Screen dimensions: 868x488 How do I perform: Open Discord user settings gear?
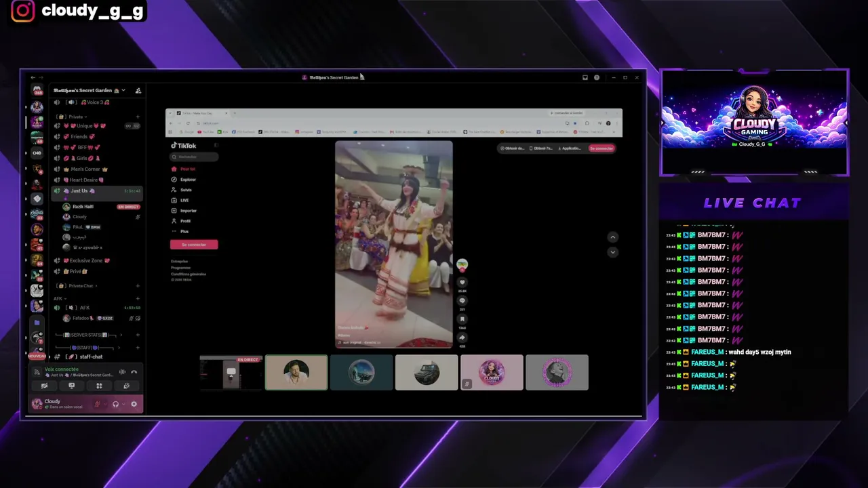[134, 404]
